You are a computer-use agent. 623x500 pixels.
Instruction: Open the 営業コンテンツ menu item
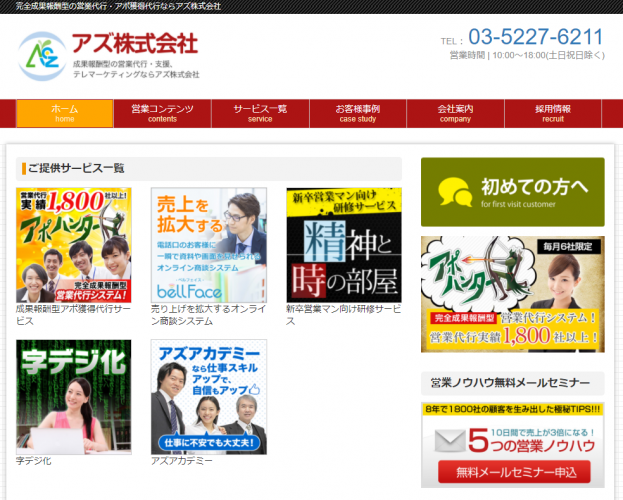162,113
